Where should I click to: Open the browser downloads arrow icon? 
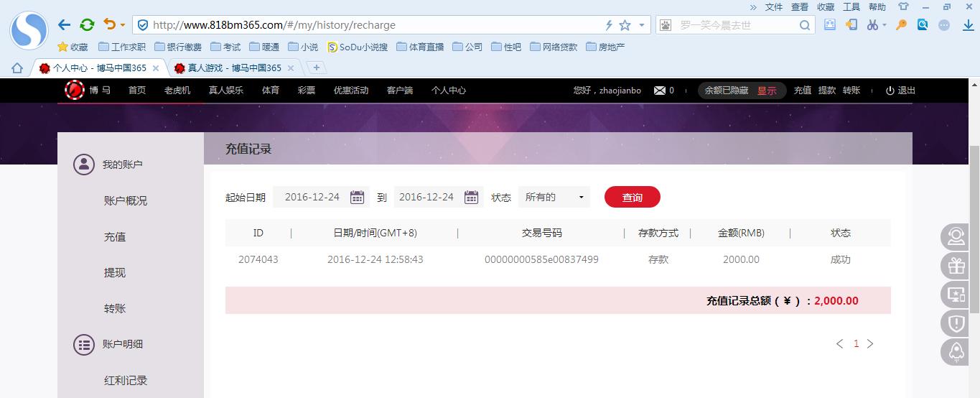(968, 25)
